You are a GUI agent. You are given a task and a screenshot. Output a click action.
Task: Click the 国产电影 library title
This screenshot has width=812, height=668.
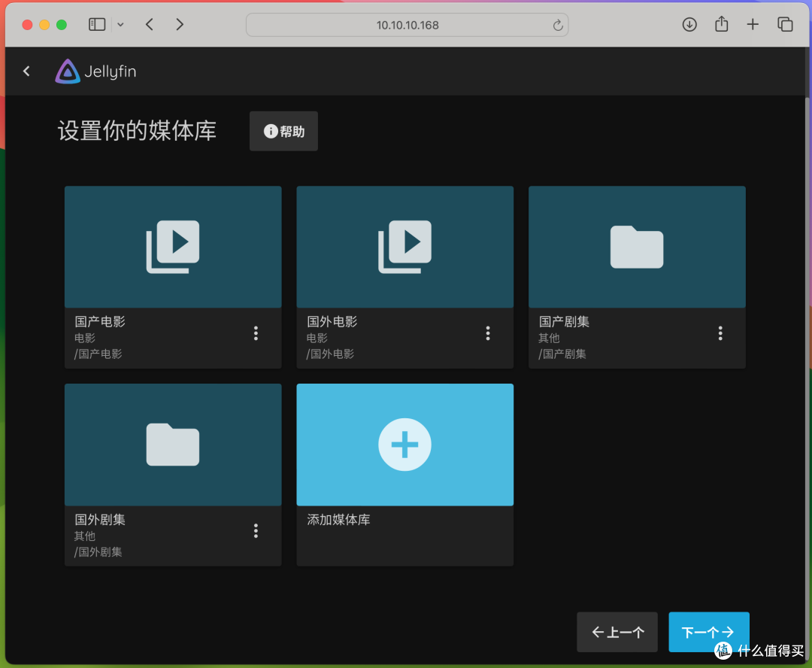pos(100,321)
